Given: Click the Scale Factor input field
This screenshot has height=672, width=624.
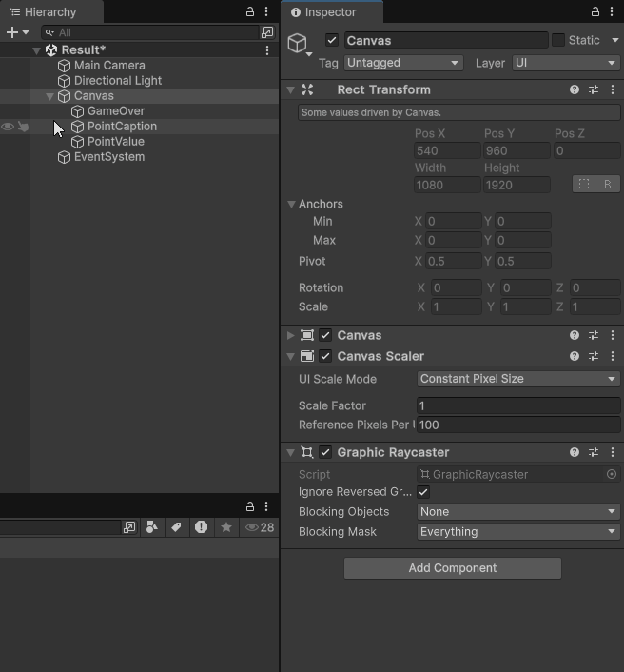Looking at the screenshot, I should (518, 405).
